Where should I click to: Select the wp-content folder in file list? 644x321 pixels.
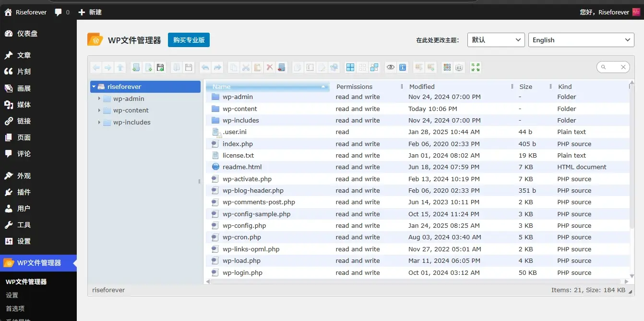coord(417,109)
